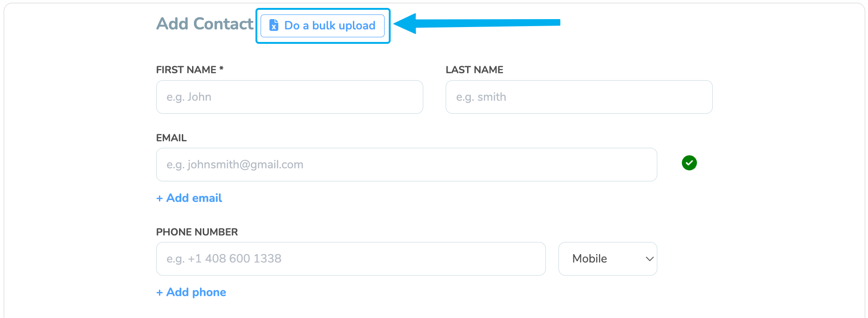Click the Add email link
The height and width of the screenshot is (318, 868).
click(x=194, y=198)
